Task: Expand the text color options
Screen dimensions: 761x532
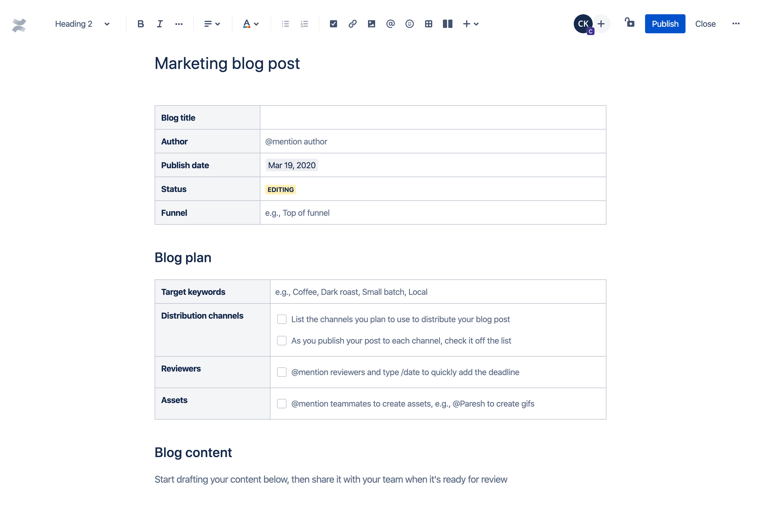Action: coord(257,23)
